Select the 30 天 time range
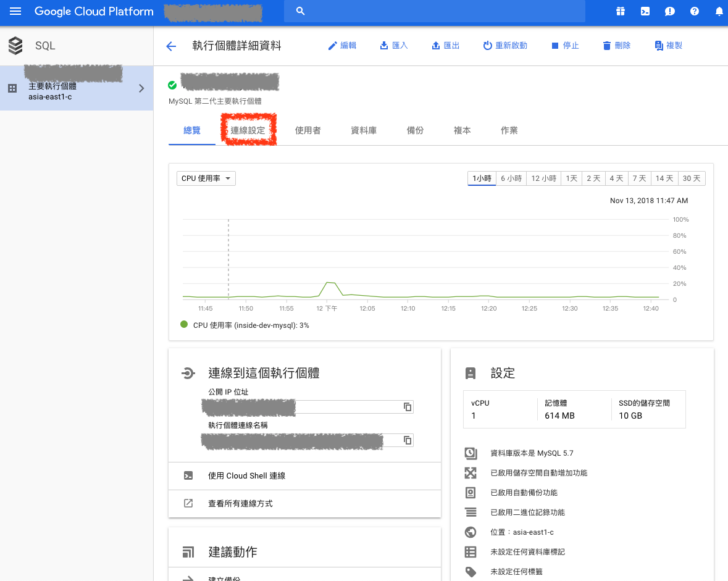Viewport: 728px width, 581px height. pyautogui.click(x=692, y=178)
